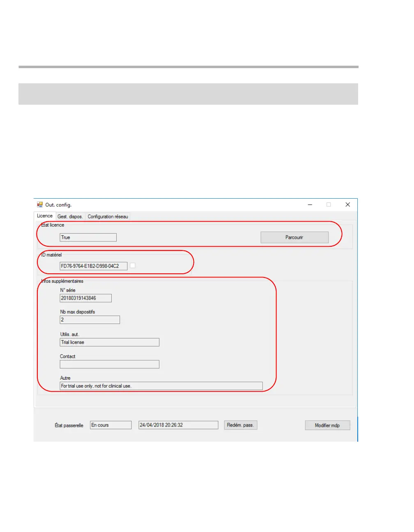The height and width of the screenshot is (532, 414).
Task: Click the État licence group label
Action: (x=52, y=225)
